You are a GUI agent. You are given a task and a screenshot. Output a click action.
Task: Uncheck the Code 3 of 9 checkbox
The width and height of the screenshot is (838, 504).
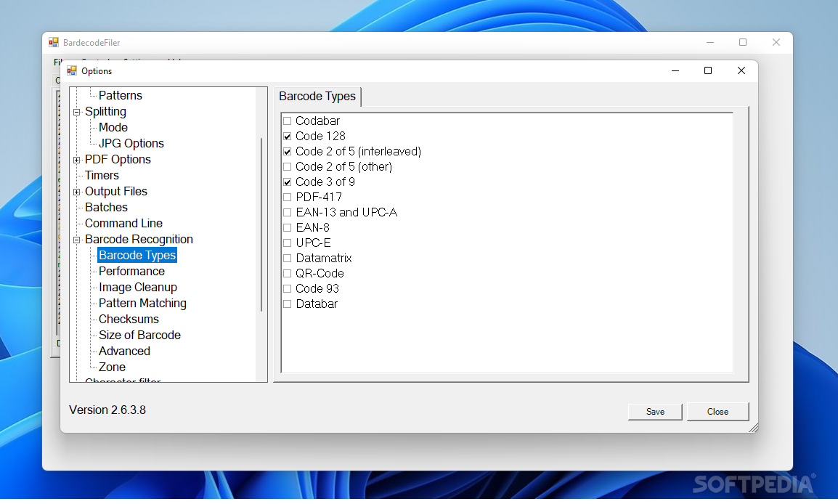pyautogui.click(x=287, y=182)
